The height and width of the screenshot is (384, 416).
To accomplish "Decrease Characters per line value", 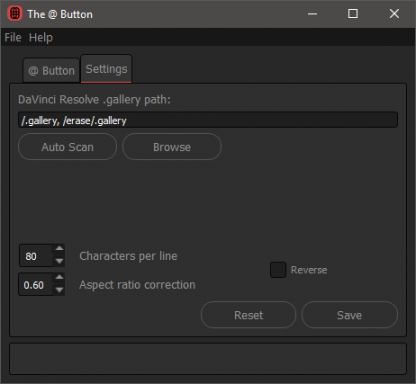I will (x=59, y=261).
